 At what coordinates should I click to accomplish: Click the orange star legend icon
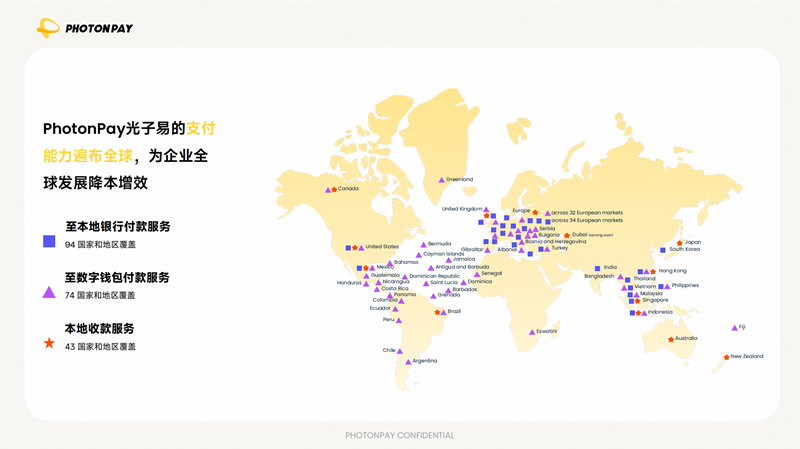[x=49, y=343]
